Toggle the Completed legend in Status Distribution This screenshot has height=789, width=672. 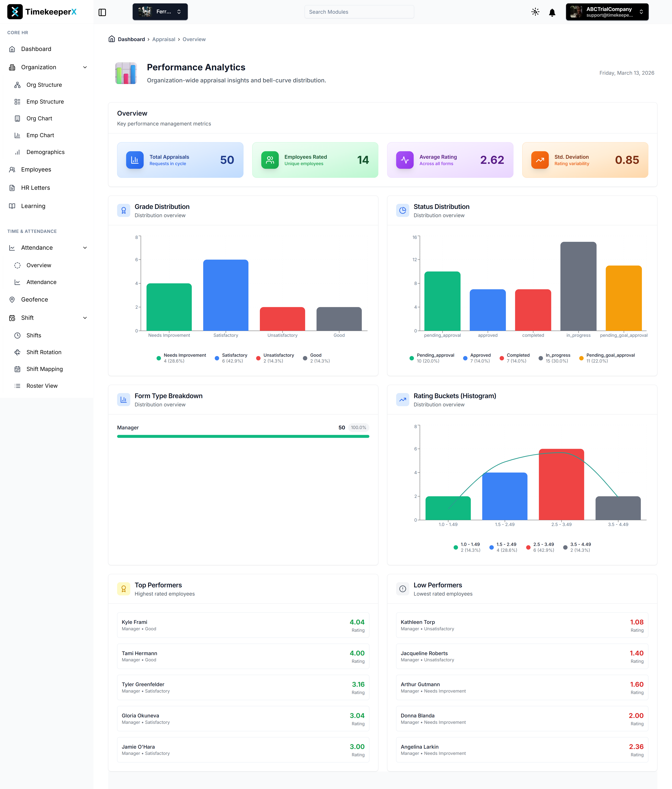pyautogui.click(x=515, y=357)
